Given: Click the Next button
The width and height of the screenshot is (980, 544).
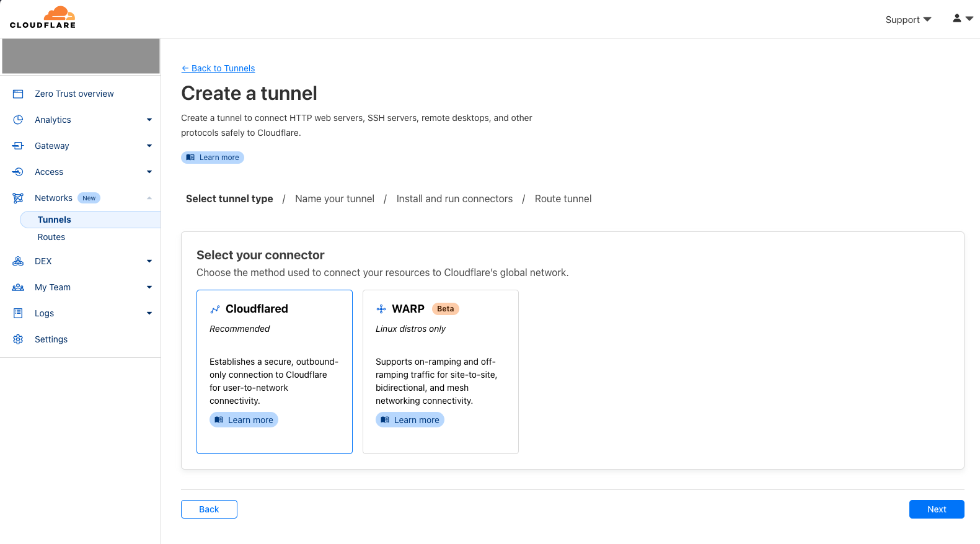Looking at the screenshot, I should tap(936, 509).
